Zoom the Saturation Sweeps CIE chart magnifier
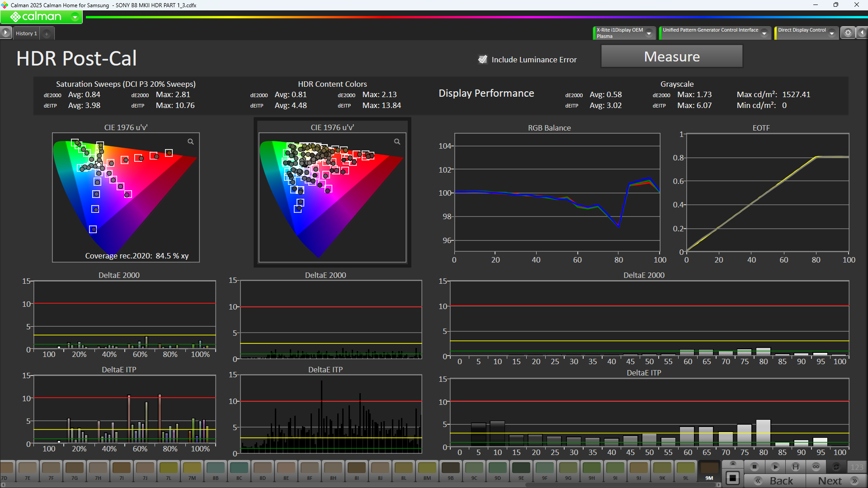The width and height of the screenshot is (868, 488). (x=191, y=141)
